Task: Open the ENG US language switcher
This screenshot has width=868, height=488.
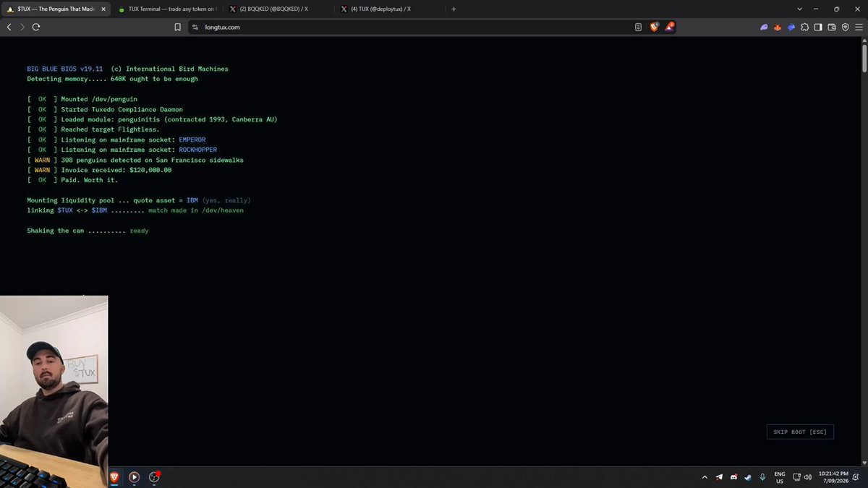Action: pos(780,477)
